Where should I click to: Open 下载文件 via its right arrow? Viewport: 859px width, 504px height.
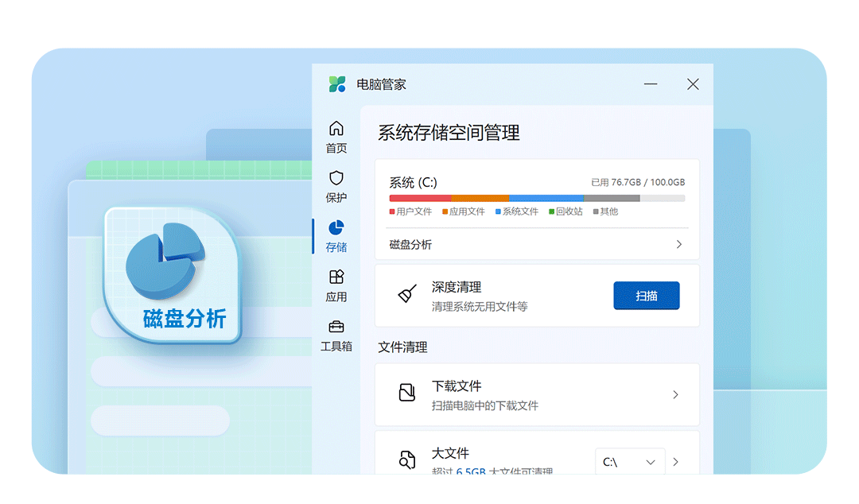pos(675,394)
